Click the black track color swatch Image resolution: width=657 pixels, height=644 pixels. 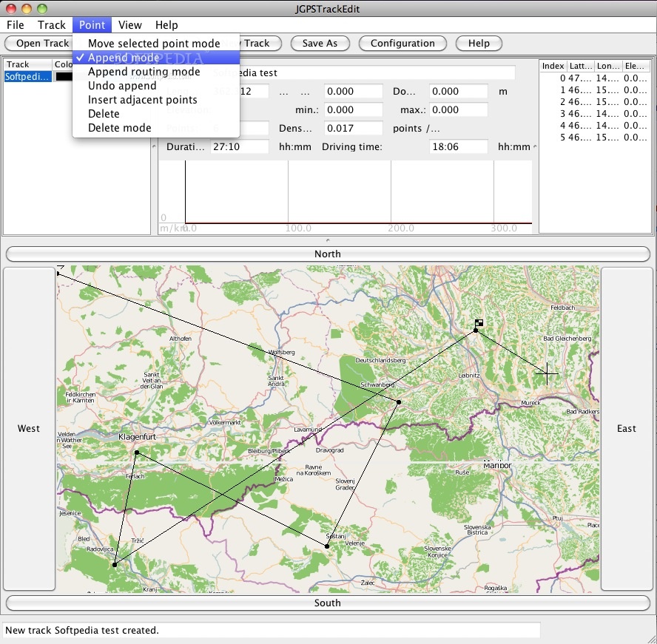tap(64, 77)
